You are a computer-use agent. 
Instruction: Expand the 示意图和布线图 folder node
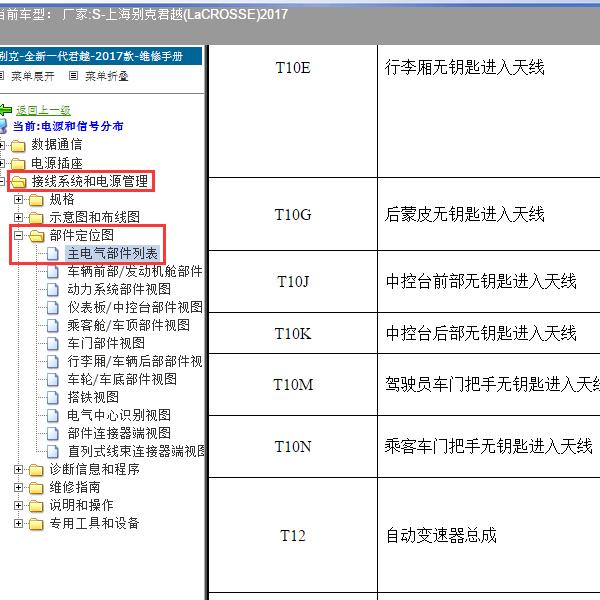click(18, 217)
